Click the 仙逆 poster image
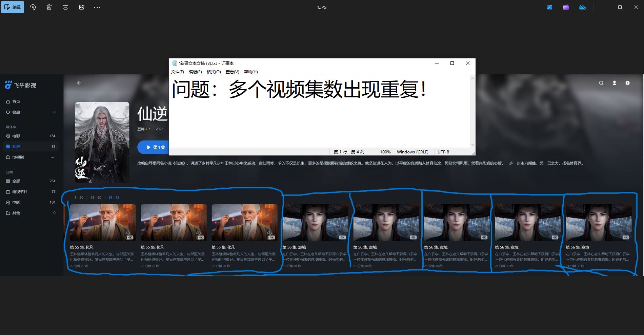This screenshot has height=335, width=644. (x=102, y=142)
